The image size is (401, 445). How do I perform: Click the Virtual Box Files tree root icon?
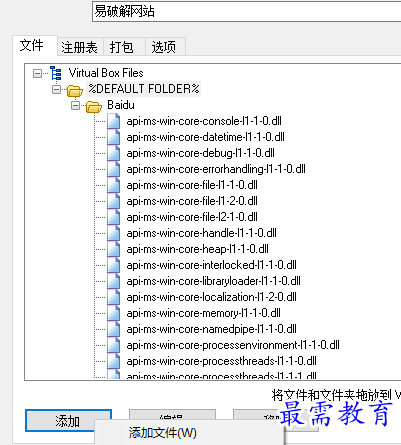(x=56, y=73)
